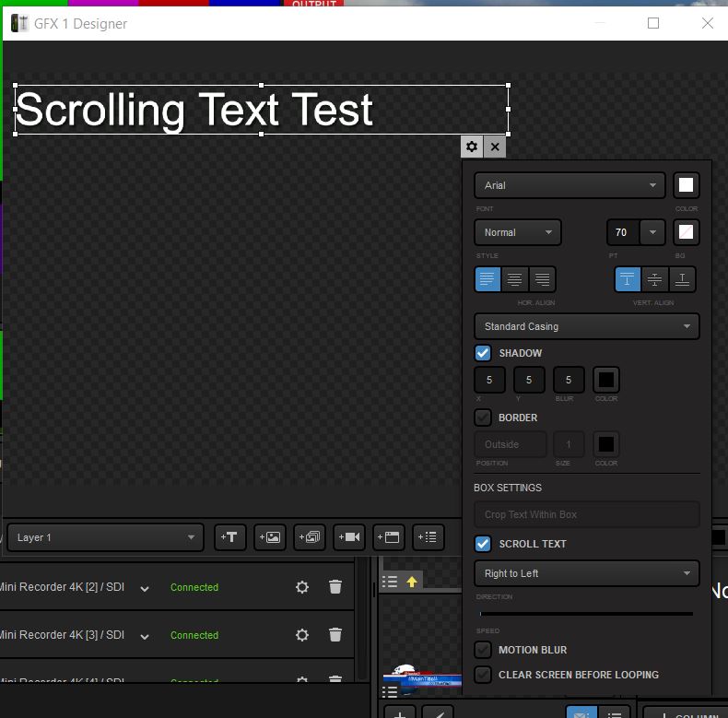This screenshot has height=718, width=728.
Task: Select left horizontal text alignment
Action: 487,279
